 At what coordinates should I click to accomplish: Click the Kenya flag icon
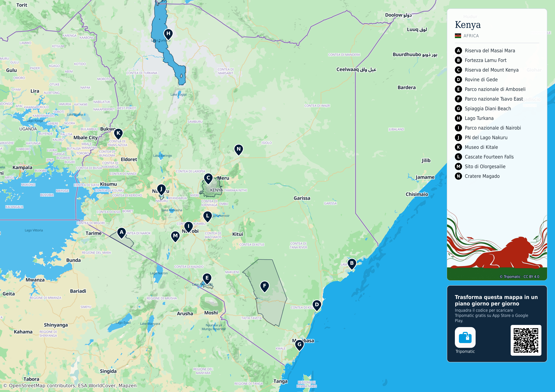coord(458,36)
